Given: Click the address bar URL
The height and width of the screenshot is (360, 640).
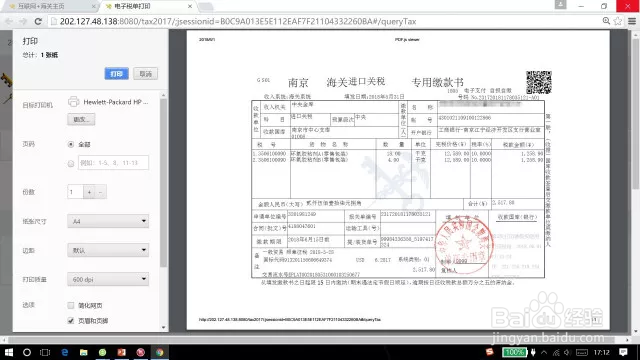Looking at the screenshot, I should (x=238, y=22).
